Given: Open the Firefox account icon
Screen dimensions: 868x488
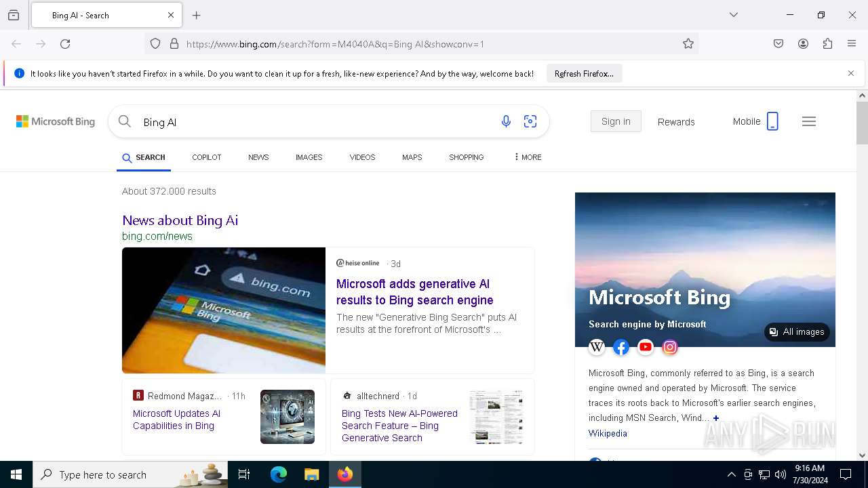Looking at the screenshot, I should click(x=803, y=44).
